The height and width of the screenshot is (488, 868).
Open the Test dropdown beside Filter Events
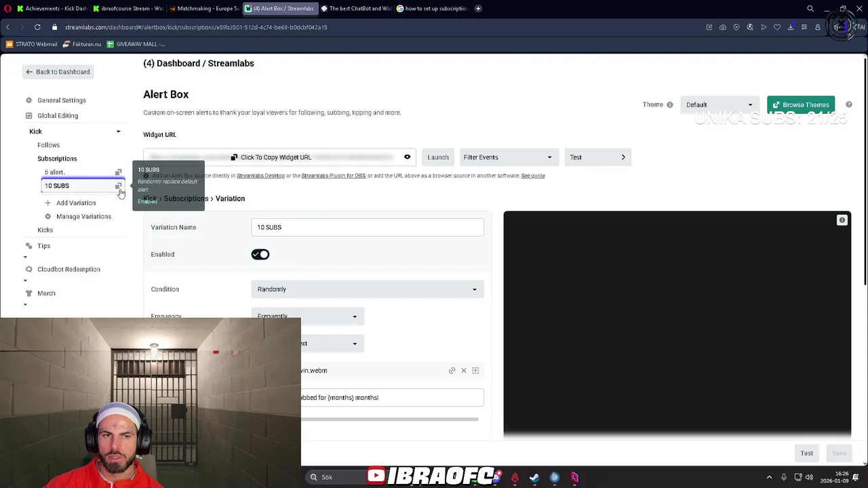[x=598, y=157]
